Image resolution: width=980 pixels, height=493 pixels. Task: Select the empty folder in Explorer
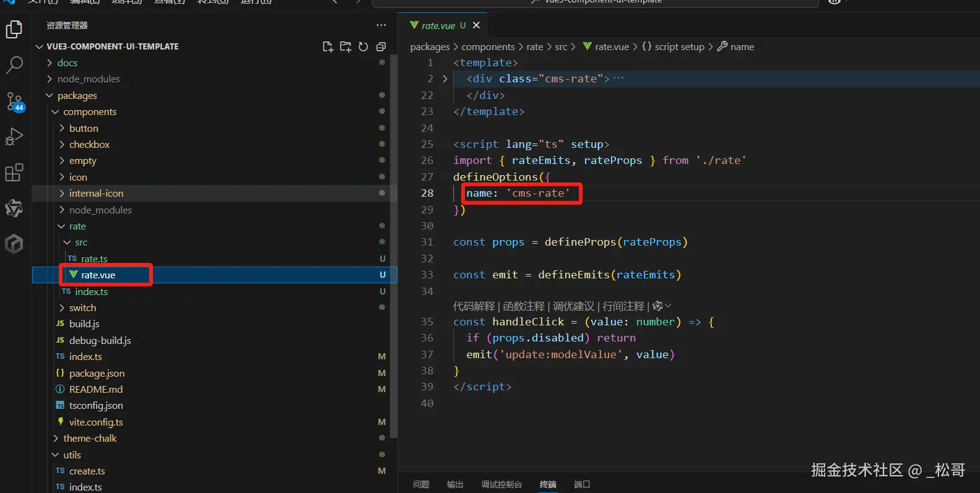(x=83, y=161)
